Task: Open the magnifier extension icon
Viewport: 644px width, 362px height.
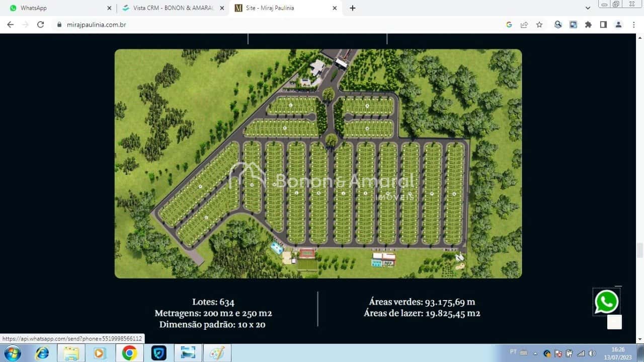Action: [x=558, y=25]
